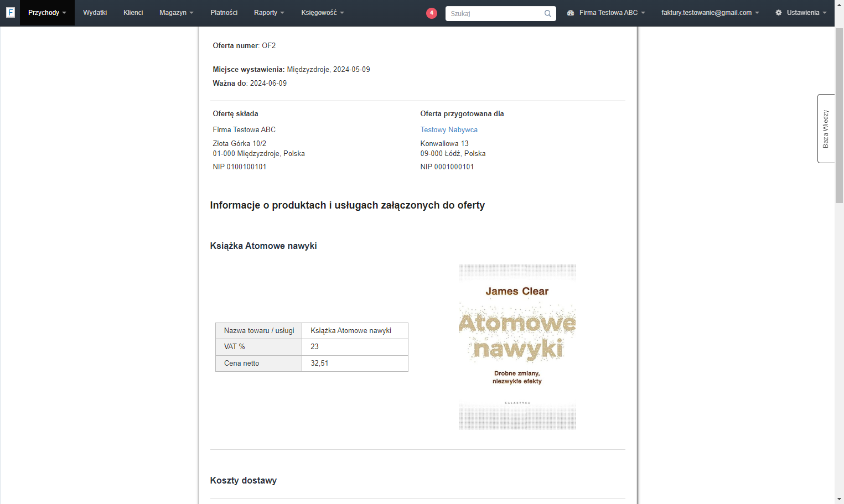The image size is (844, 504).
Task: Select the text 'NIP 0100100101'
Action: pyautogui.click(x=240, y=167)
